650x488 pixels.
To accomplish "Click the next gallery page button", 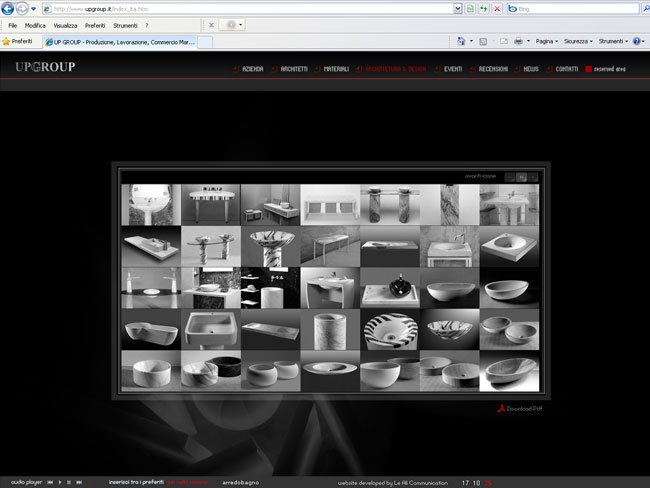I will 533,177.
